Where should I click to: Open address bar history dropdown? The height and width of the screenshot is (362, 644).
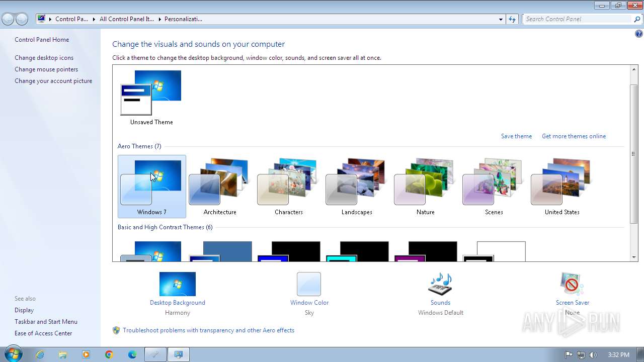[x=501, y=19]
